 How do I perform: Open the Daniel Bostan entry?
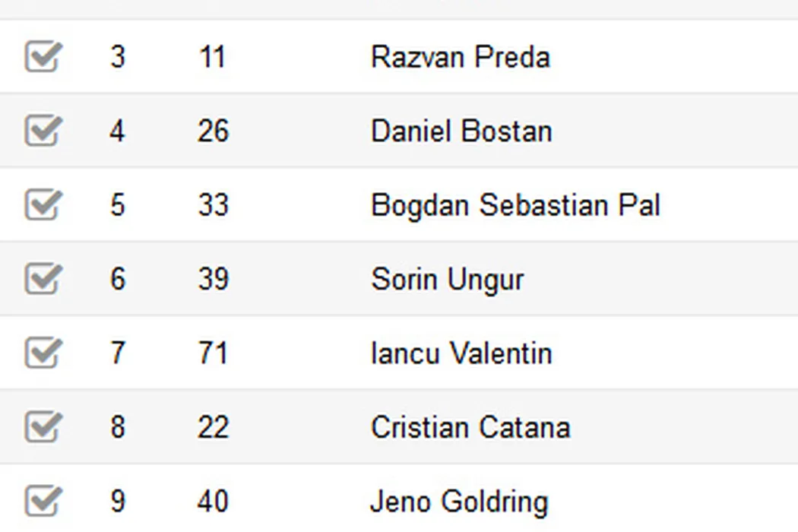(x=461, y=131)
